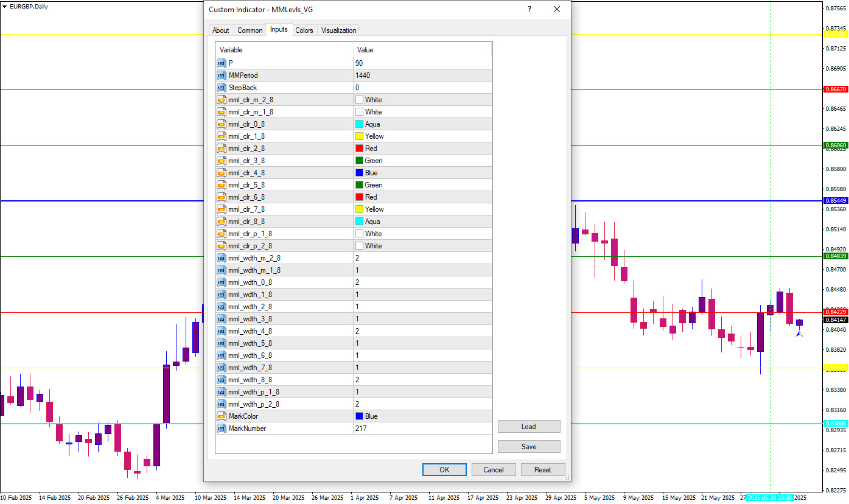The height and width of the screenshot is (504, 849).
Task: Go to the Colors tab
Action: coord(304,30)
